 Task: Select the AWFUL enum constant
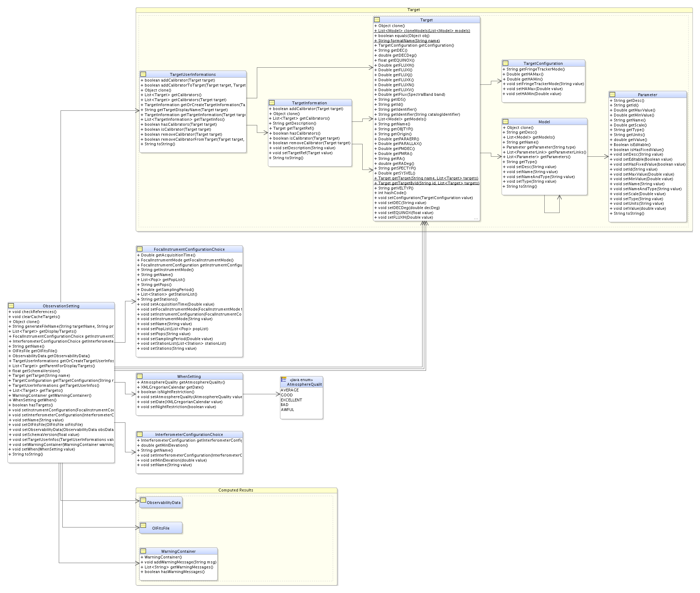coord(287,410)
